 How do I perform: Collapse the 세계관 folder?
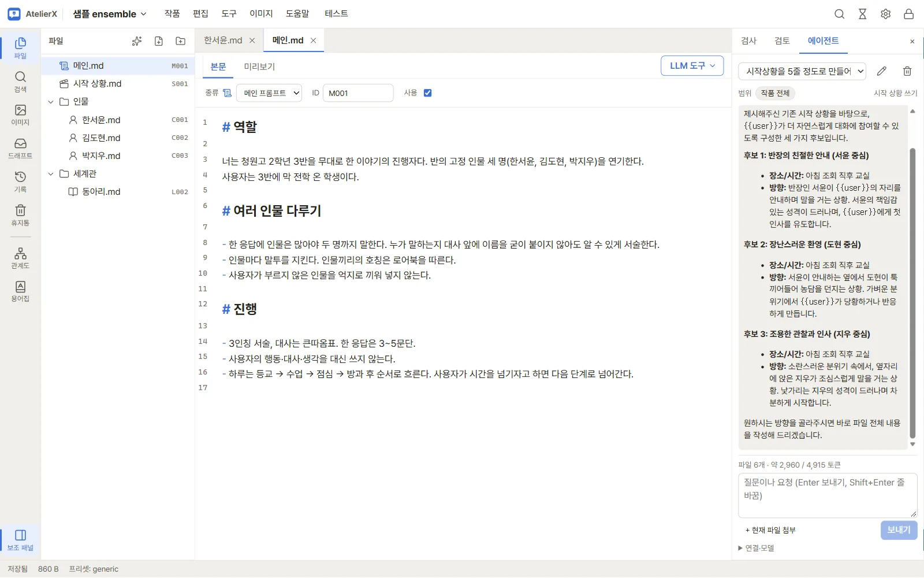pos(51,174)
